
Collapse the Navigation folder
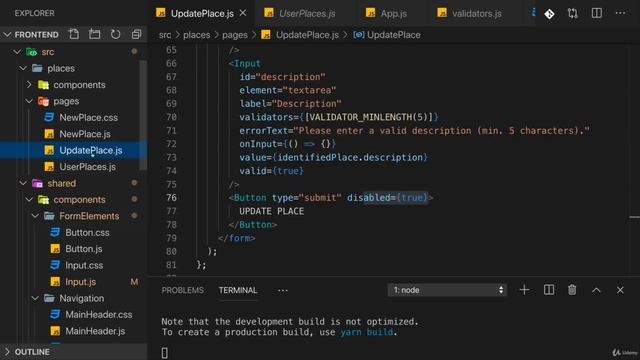pos(35,298)
